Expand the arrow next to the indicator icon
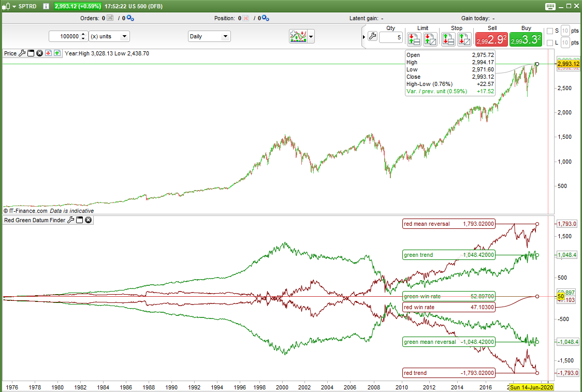 coord(311,36)
